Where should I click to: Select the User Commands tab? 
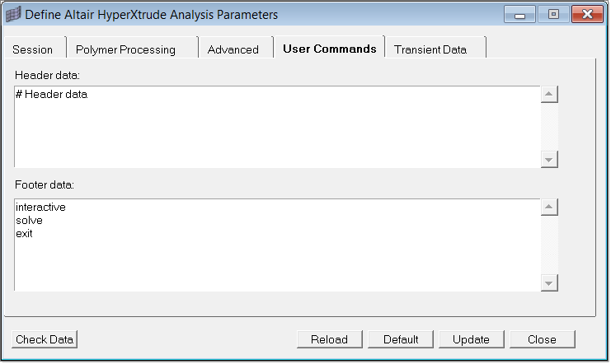click(329, 49)
